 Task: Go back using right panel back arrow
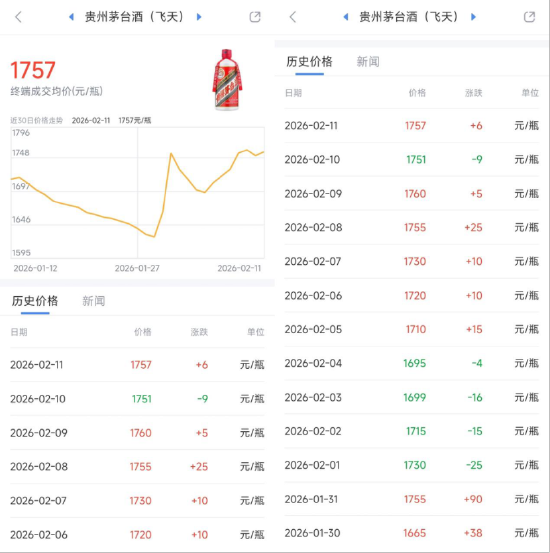[x=293, y=17]
